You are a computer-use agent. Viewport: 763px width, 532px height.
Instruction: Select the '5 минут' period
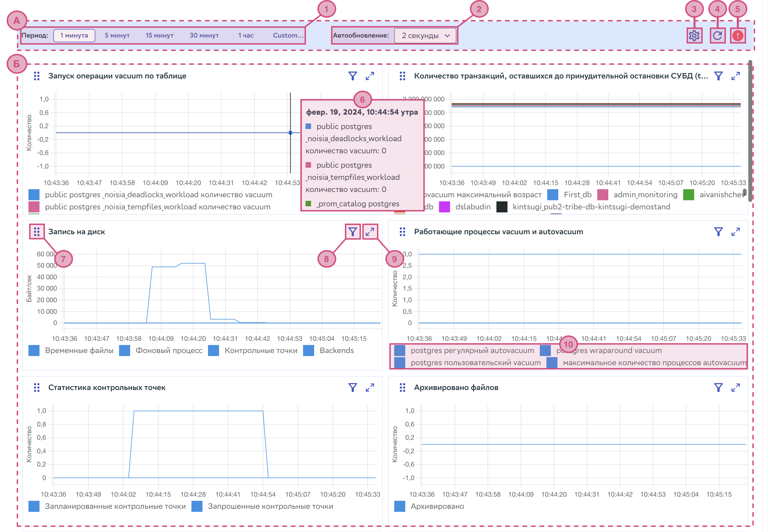click(117, 36)
